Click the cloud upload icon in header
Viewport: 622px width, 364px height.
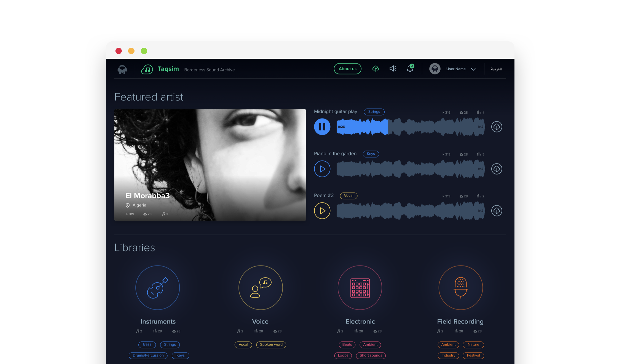(376, 69)
